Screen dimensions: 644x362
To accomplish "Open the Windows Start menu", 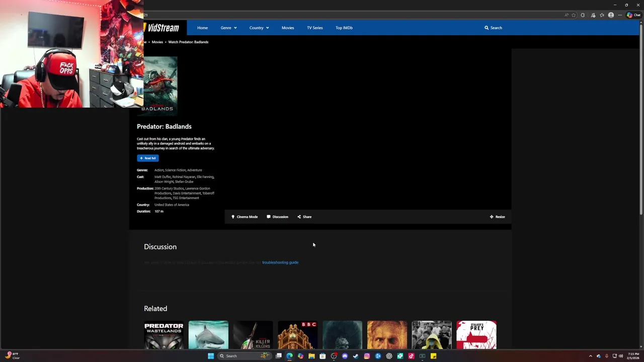I will coord(211,356).
